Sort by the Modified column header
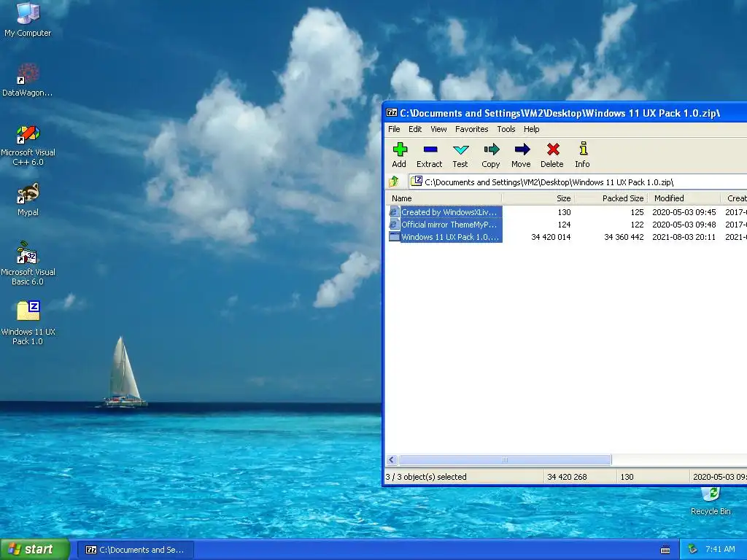This screenshot has height=560, width=747. 684,198
